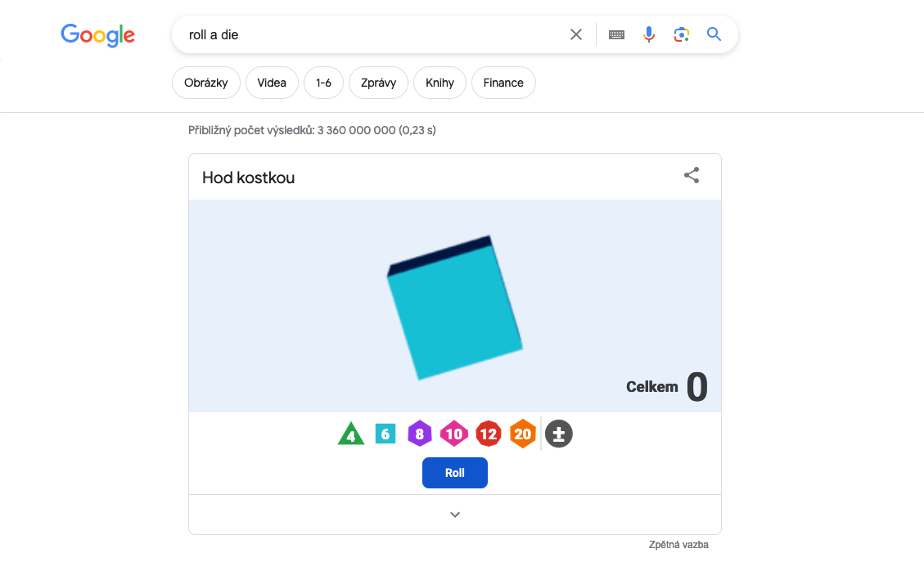Open the plus-minus modifier button

click(x=559, y=434)
